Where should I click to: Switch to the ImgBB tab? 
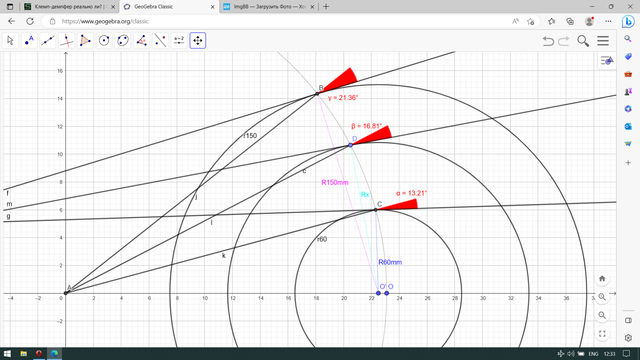click(x=269, y=7)
